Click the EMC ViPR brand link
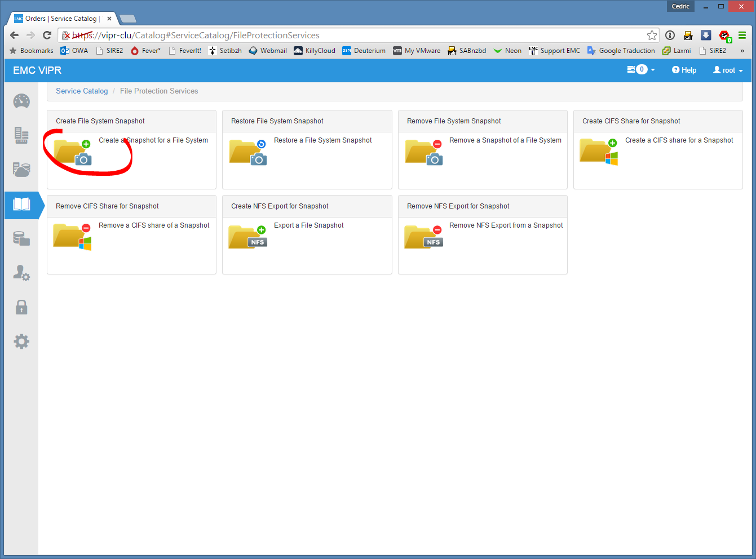 [x=37, y=70]
